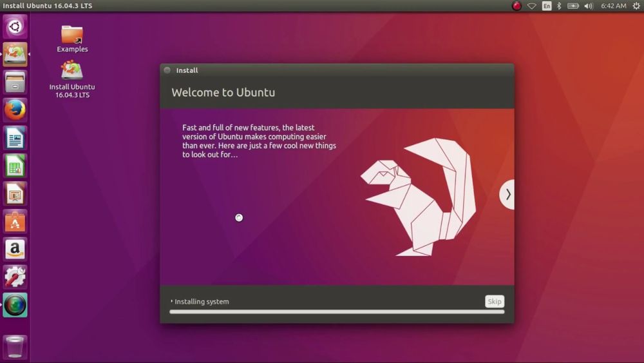Open the En keyboard layout indicator
The height and width of the screenshot is (363, 644).
[547, 6]
